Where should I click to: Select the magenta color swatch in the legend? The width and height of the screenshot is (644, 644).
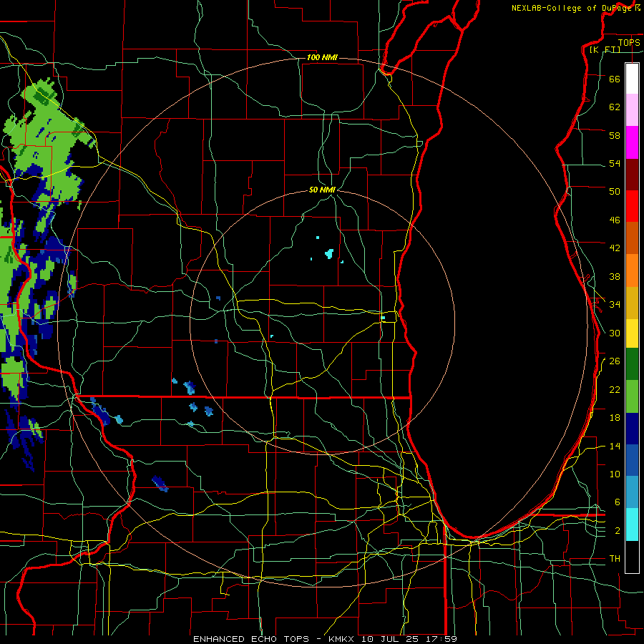[632, 142]
